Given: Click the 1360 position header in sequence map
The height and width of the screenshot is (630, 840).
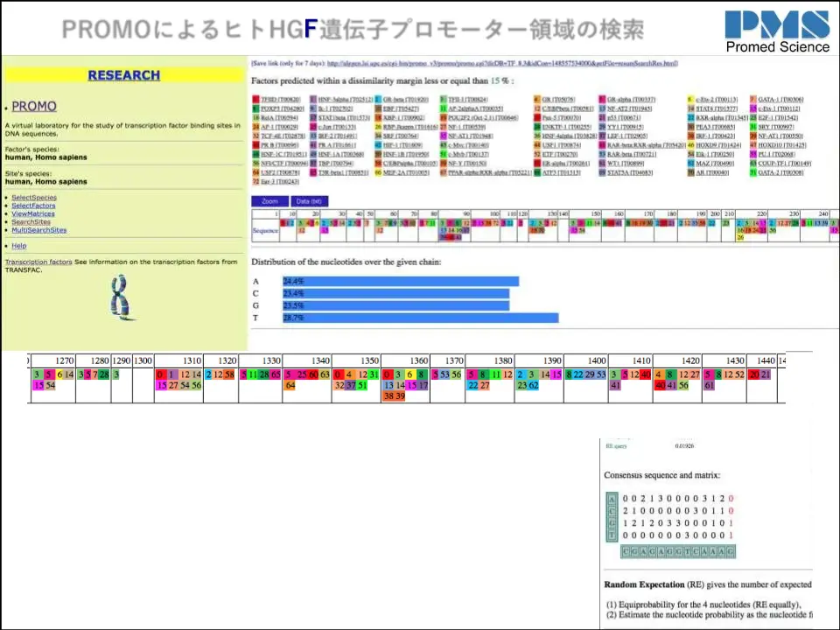Looking at the screenshot, I should [418, 360].
